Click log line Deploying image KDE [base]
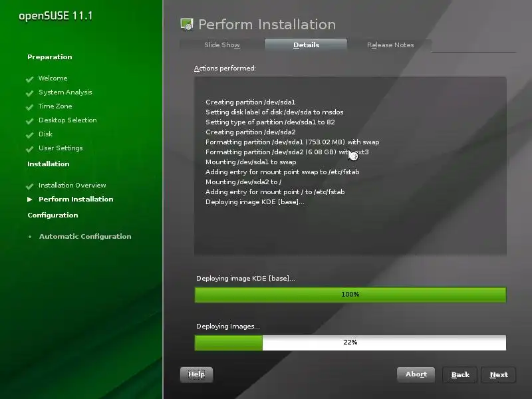532x399 pixels. pyautogui.click(x=255, y=202)
